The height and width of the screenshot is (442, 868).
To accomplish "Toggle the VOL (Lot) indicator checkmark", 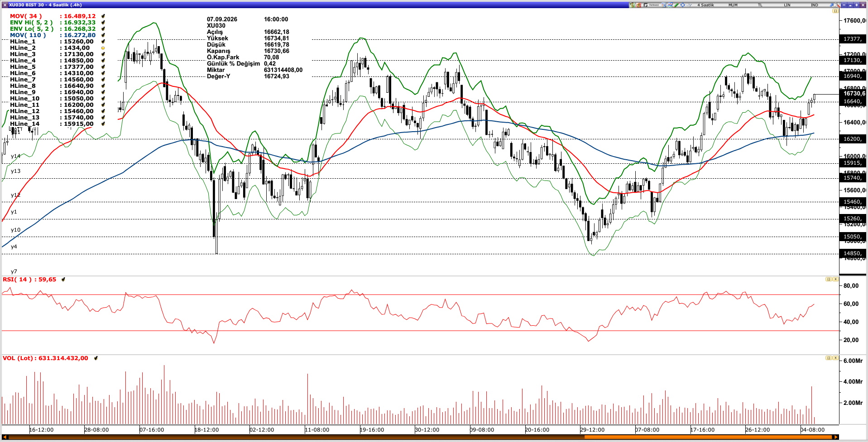I will [x=96, y=358].
